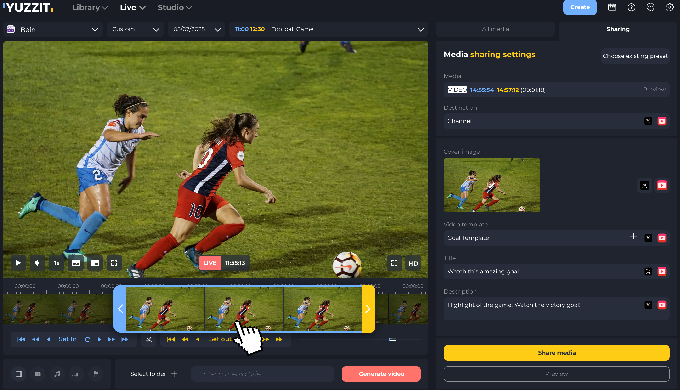Toggle X icon beside the cover image

[645, 186]
